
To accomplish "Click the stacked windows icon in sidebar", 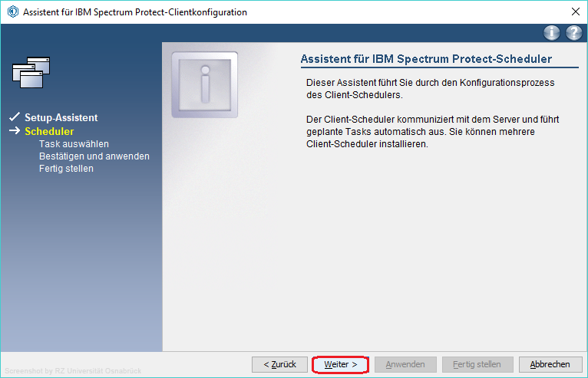I will (31, 73).
